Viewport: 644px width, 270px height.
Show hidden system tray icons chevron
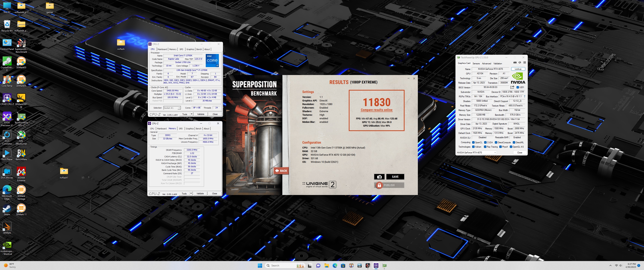tap(610, 265)
